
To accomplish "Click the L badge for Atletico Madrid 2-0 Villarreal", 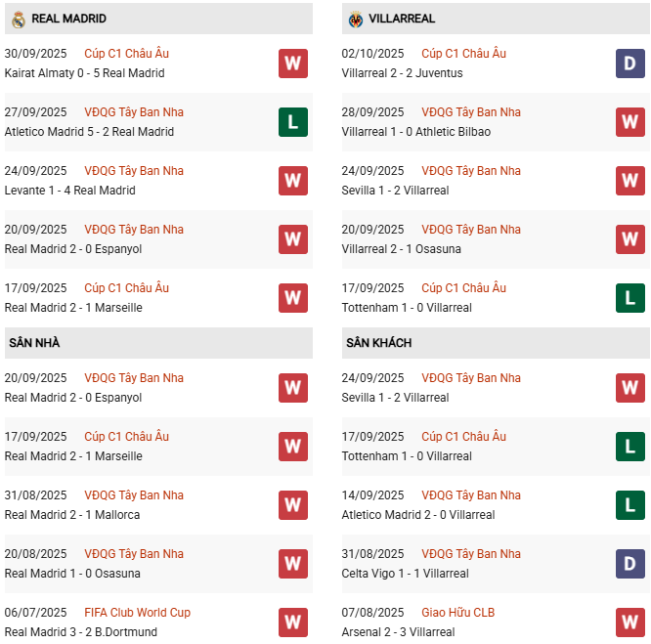I will point(629,505).
